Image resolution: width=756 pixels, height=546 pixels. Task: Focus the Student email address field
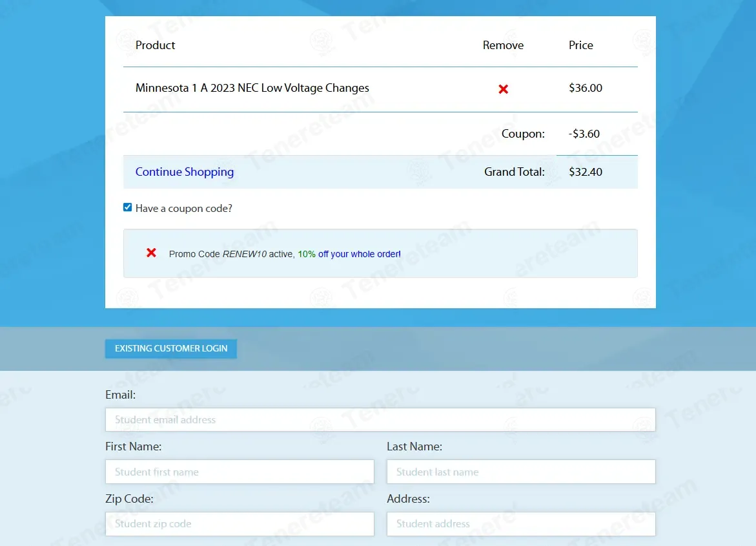[380, 419]
